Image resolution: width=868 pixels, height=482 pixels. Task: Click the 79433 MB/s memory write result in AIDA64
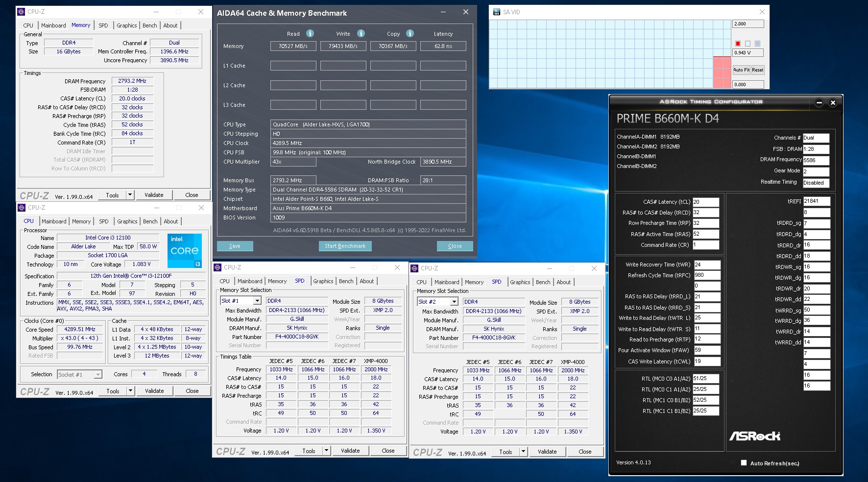343,46
